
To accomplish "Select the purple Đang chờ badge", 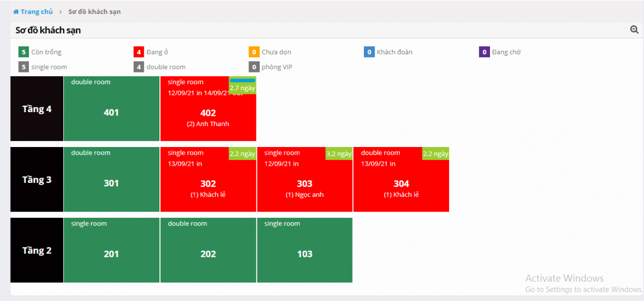I will coord(484,52).
